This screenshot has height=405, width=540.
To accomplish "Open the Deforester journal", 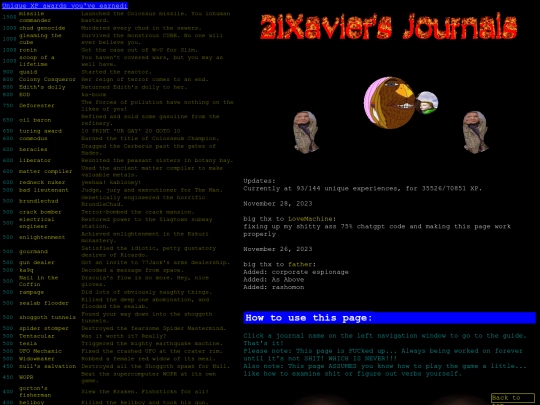I will coord(37,105).
